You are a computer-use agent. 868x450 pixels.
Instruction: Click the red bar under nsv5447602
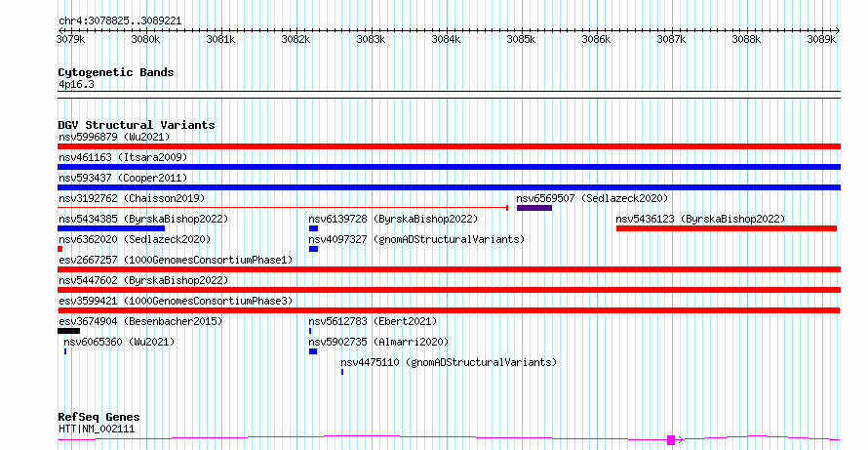449,290
